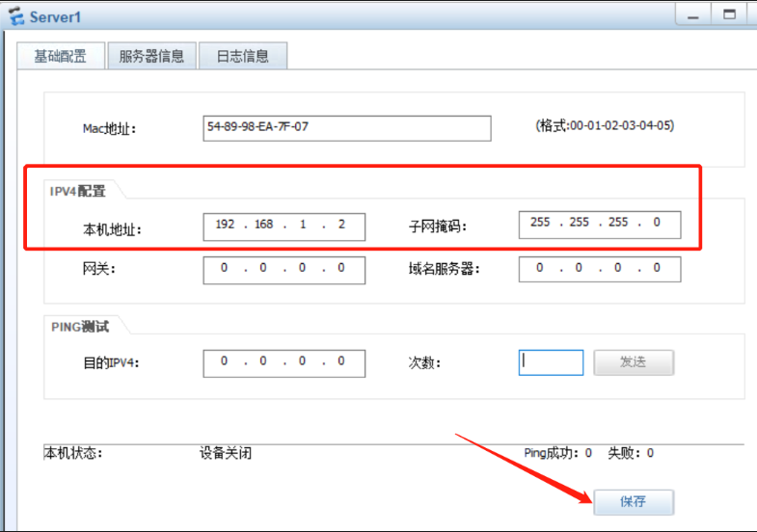Click the Ping成功: 0 status text
Image resolution: width=757 pixels, height=532 pixels.
pos(557,453)
